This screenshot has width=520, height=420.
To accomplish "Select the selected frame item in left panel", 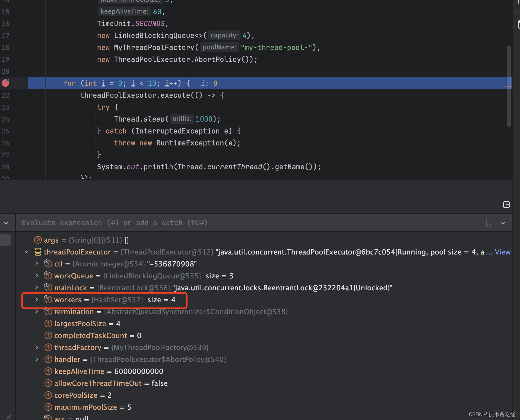I will click(5, 240).
